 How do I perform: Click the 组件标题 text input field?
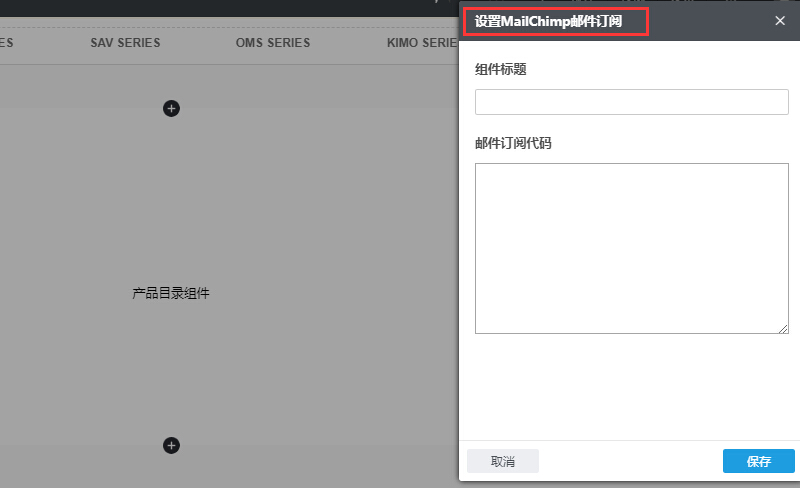point(631,102)
